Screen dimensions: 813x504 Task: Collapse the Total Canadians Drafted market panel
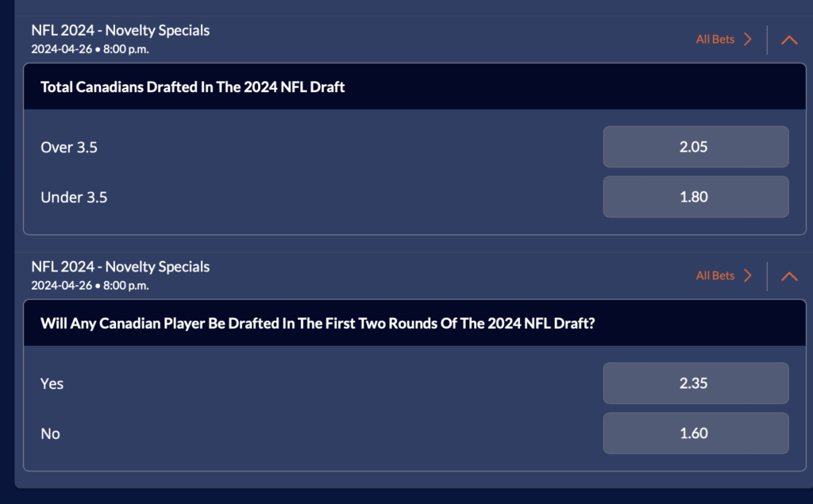789,40
